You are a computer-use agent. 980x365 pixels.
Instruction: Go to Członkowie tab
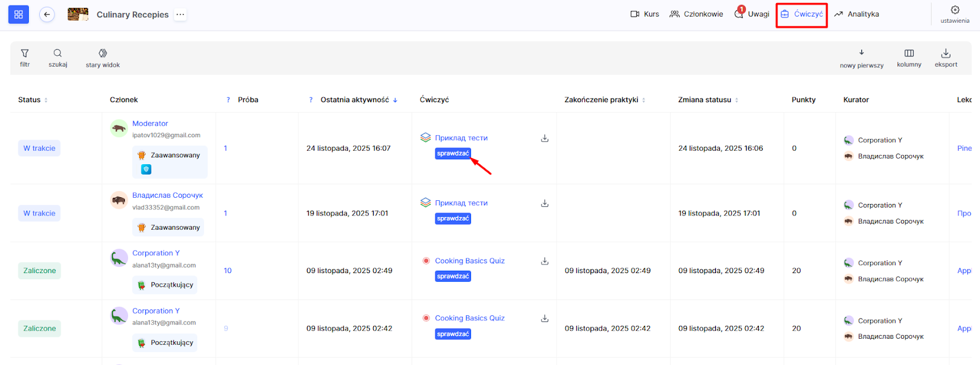[x=696, y=14]
